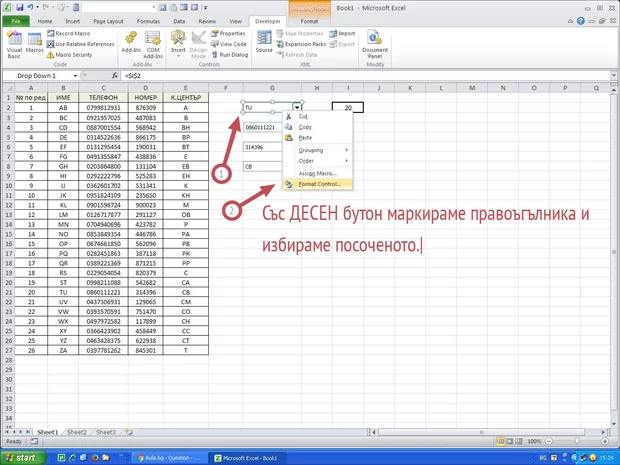Viewport: 620px width, 465px height.
Task: Expand the Order submenu
Action: (318, 161)
